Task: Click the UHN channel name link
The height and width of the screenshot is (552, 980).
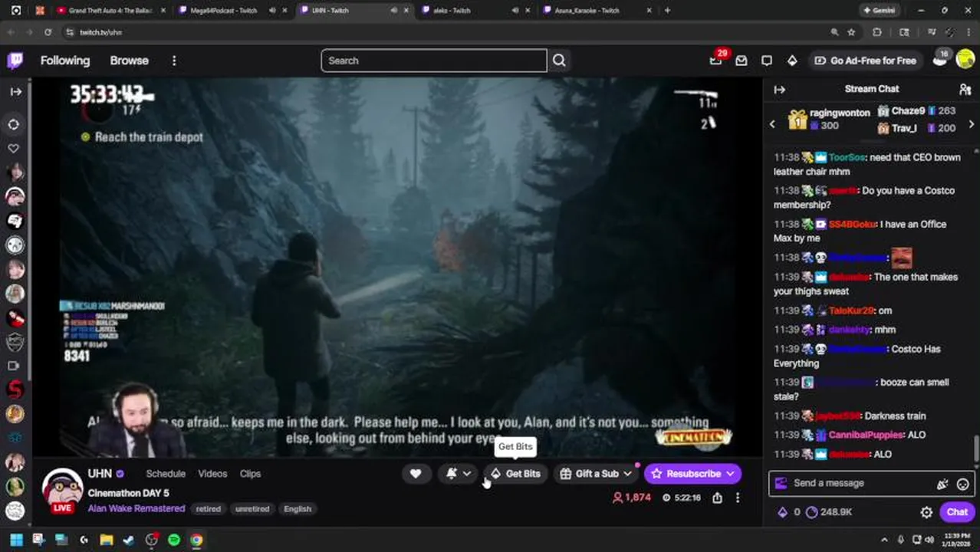Action: point(100,474)
